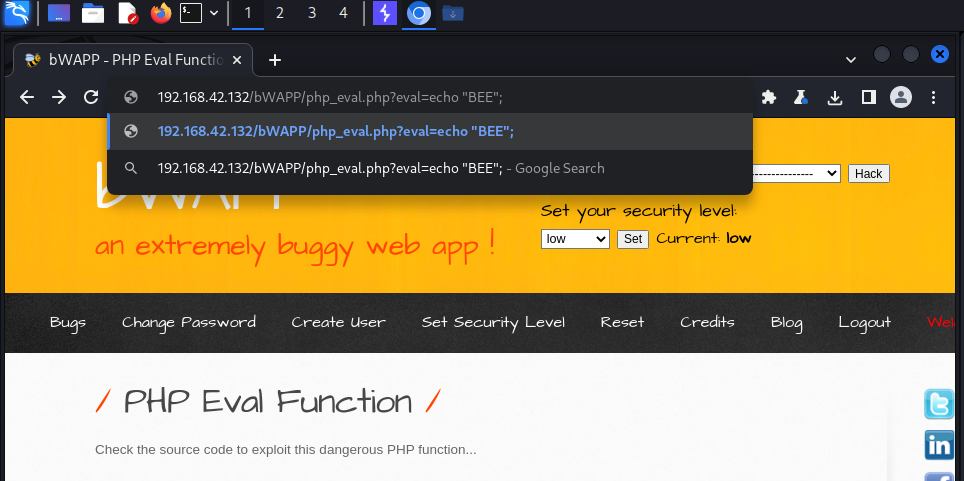
Task: Open the Change Password menu item
Action: [189, 322]
